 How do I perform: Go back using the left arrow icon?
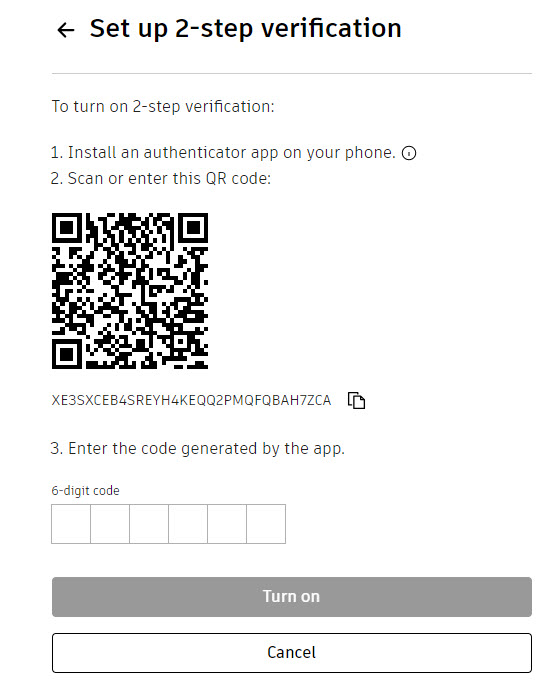click(66, 30)
